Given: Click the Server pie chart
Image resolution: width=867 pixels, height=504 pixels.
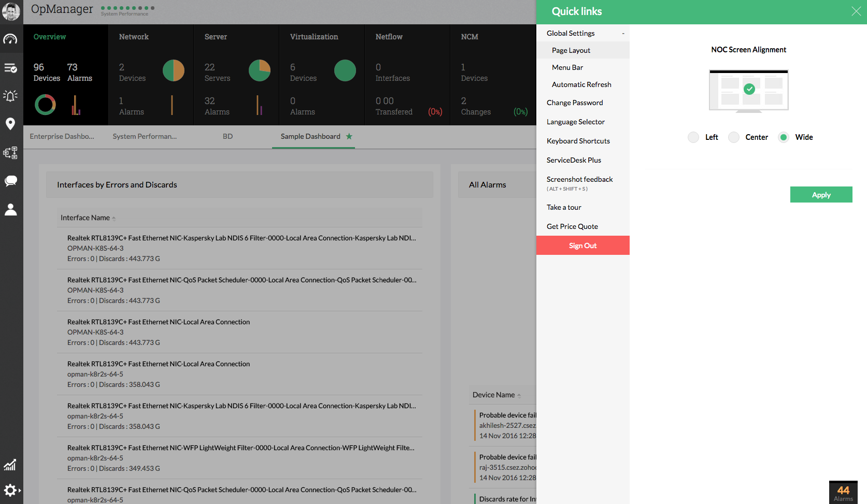Looking at the screenshot, I should pyautogui.click(x=260, y=70).
